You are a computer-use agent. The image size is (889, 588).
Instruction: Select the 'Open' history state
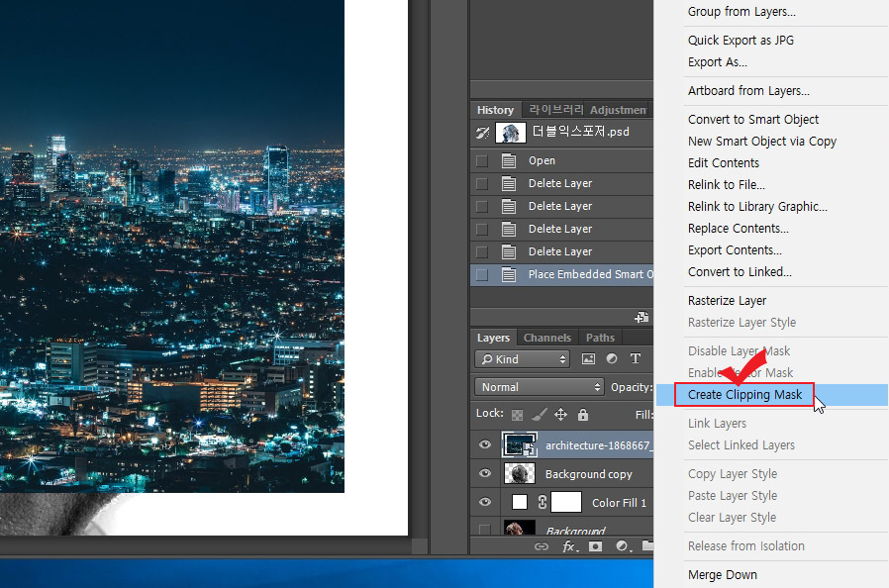pos(561,161)
